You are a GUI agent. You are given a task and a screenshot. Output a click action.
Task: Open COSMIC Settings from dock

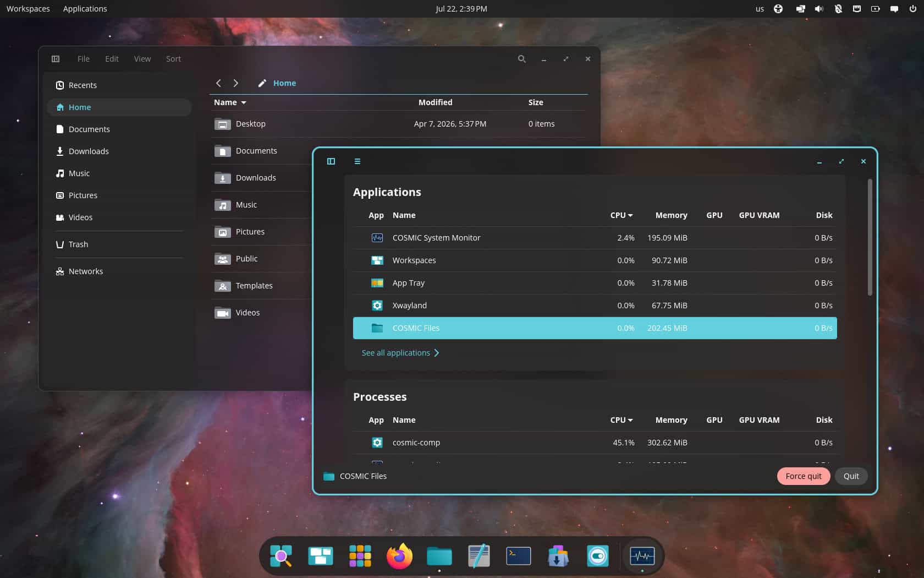click(x=598, y=556)
